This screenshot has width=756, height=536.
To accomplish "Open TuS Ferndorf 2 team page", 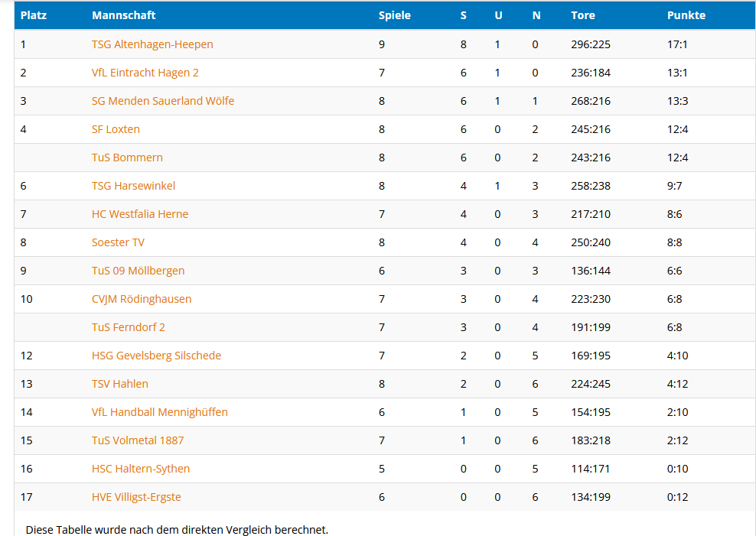I will coord(128,327).
